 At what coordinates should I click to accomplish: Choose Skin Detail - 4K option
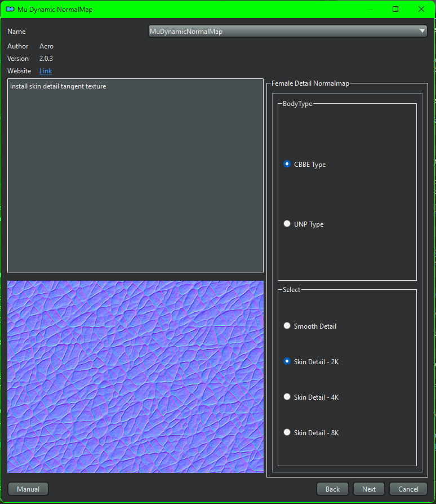click(x=311, y=397)
